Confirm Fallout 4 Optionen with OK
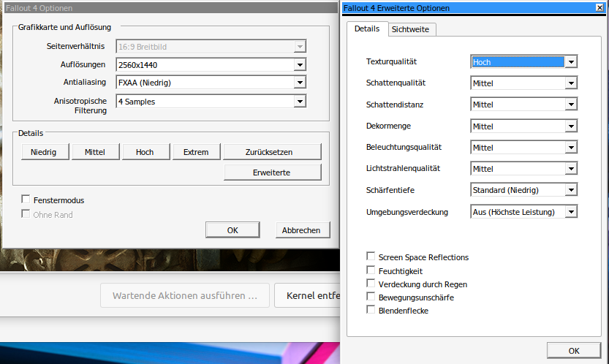The height and width of the screenshot is (364, 609). [x=232, y=230]
